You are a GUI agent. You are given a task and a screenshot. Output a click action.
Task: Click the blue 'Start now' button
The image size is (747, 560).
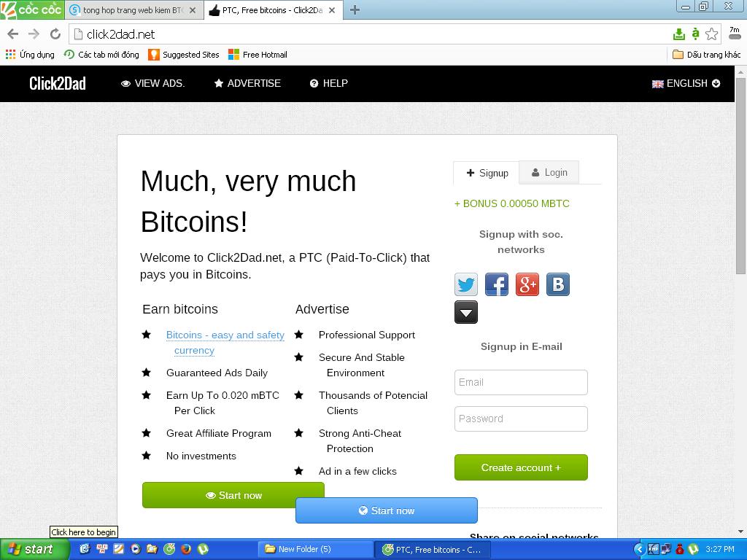[387, 510]
